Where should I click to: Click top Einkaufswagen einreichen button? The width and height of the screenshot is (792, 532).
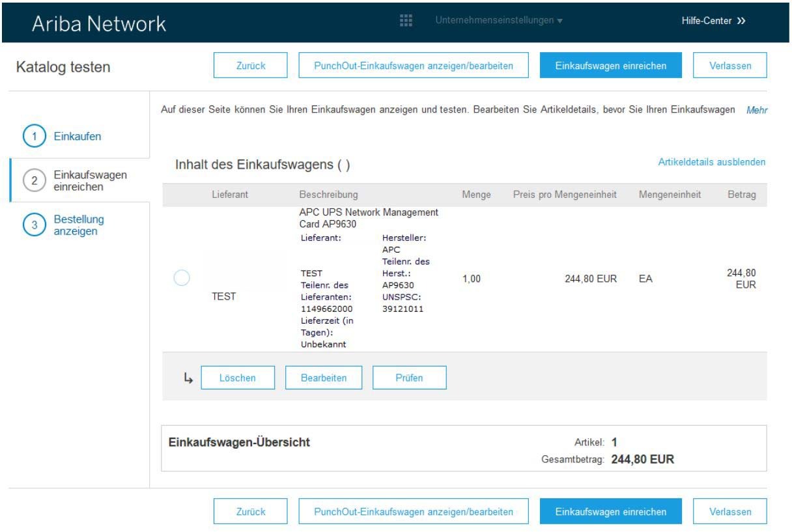(x=610, y=66)
